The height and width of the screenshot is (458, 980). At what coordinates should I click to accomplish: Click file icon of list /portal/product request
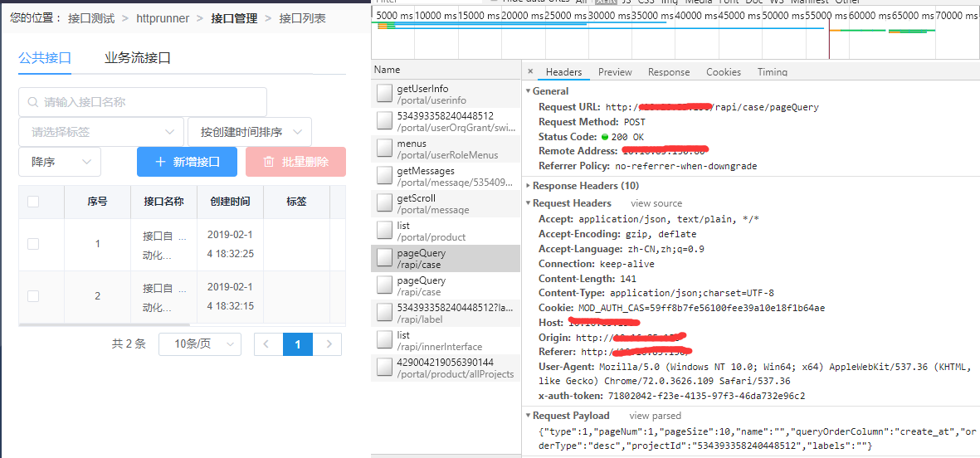click(x=384, y=231)
